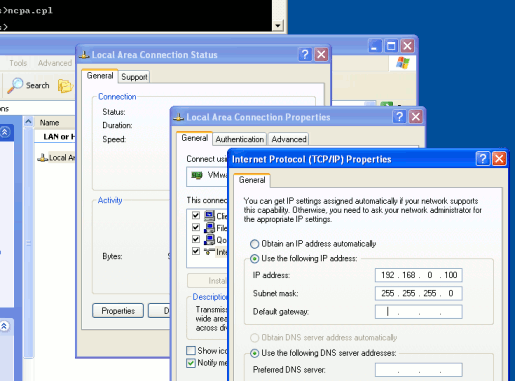Close Local Area Connection Properties window
This screenshot has height=381, width=515.
(416, 117)
